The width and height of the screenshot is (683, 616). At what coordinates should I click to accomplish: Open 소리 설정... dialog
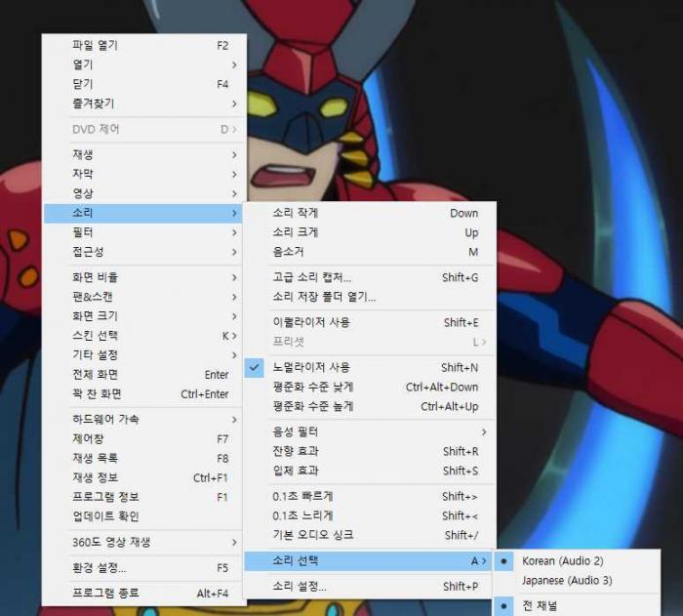pyautogui.click(x=369, y=587)
